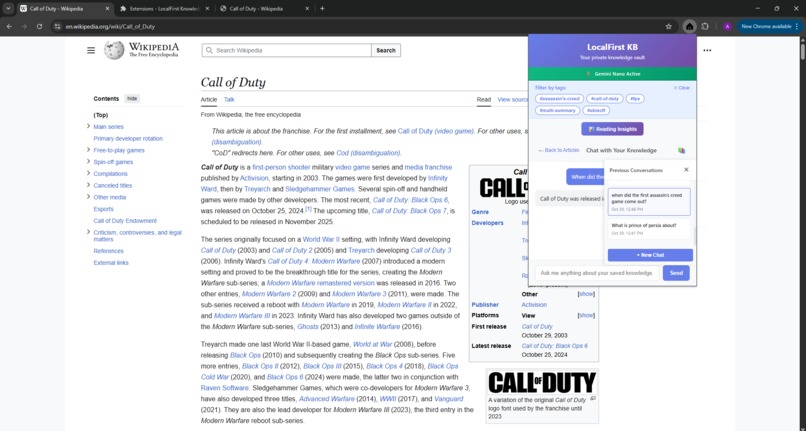This screenshot has height=431, width=806.
Task: Bookmark this page with the star icon
Action: tap(668, 26)
